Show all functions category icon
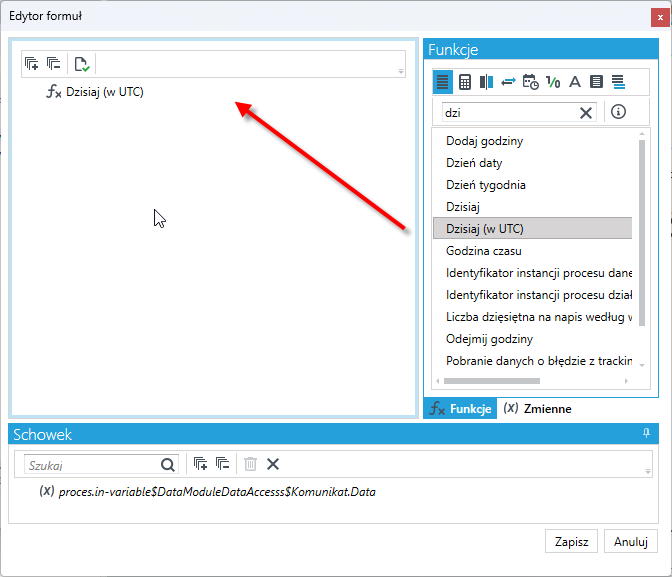Screen dimensions: 672x577 (442, 81)
